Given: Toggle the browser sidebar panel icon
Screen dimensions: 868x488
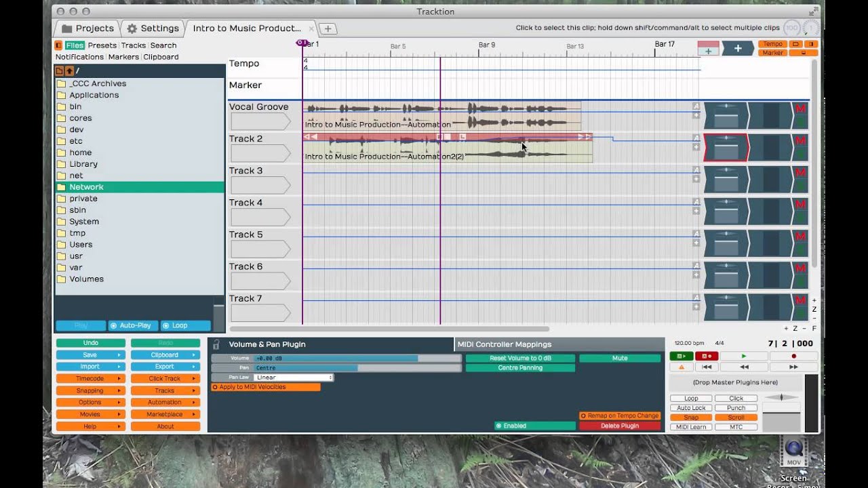Looking at the screenshot, I should (x=58, y=45).
